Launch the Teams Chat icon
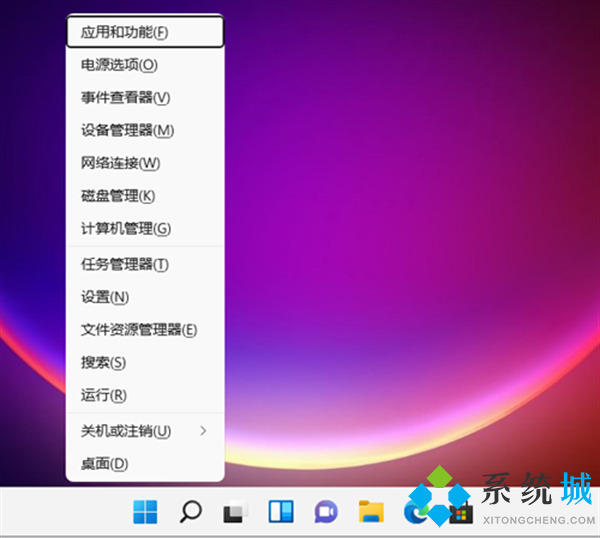600x538 pixels. [326, 512]
